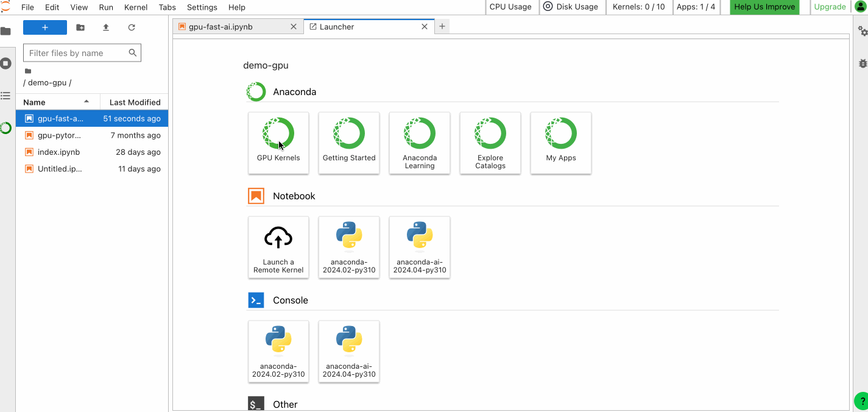Screen dimensions: 868x412
Task: Sort files by Last Modified column
Action: [x=133, y=102]
